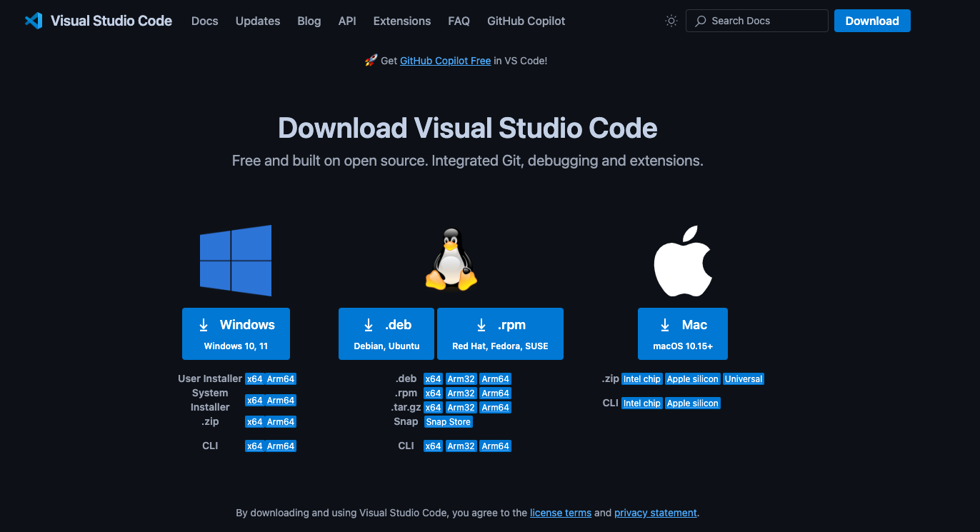
Task: Choose Windows System Installer Arm64
Action: tap(281, 401)
